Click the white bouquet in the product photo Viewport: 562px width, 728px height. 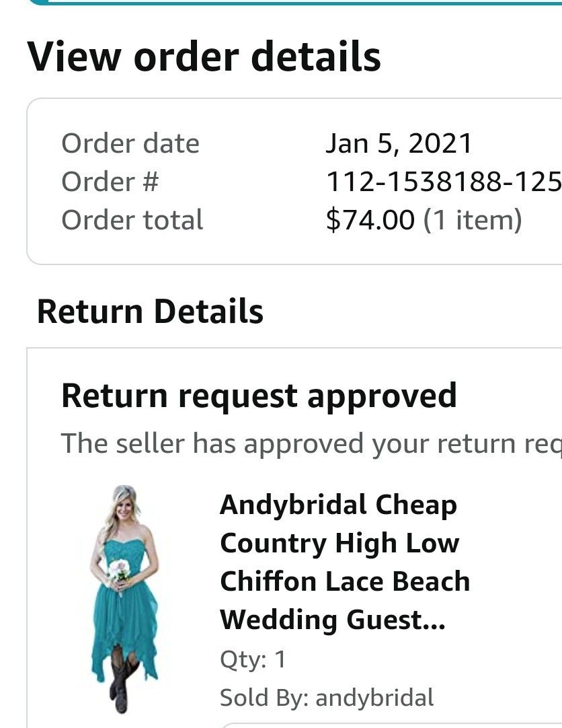click(x=119, y=571)
